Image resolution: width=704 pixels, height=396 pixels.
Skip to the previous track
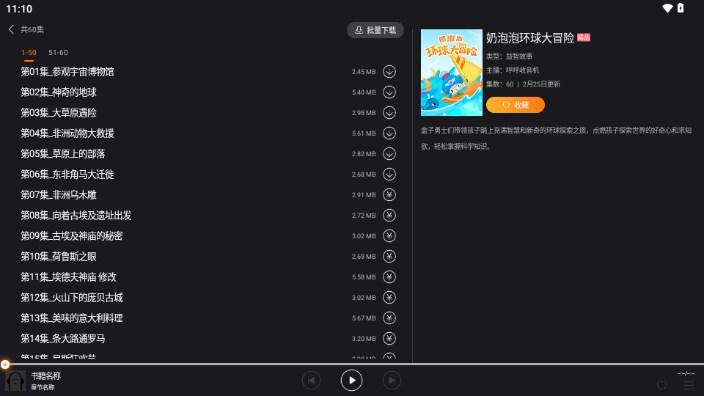coord(311,380)
